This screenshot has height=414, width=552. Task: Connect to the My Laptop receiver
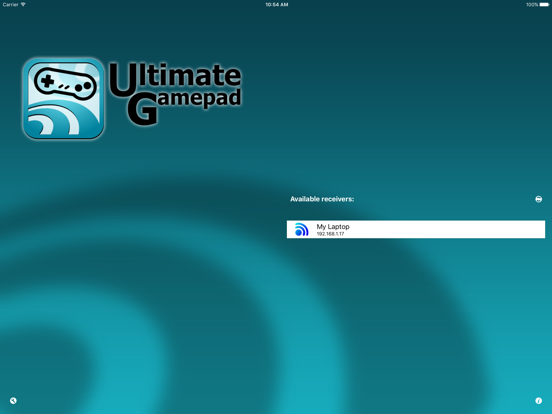pos(416,230)
